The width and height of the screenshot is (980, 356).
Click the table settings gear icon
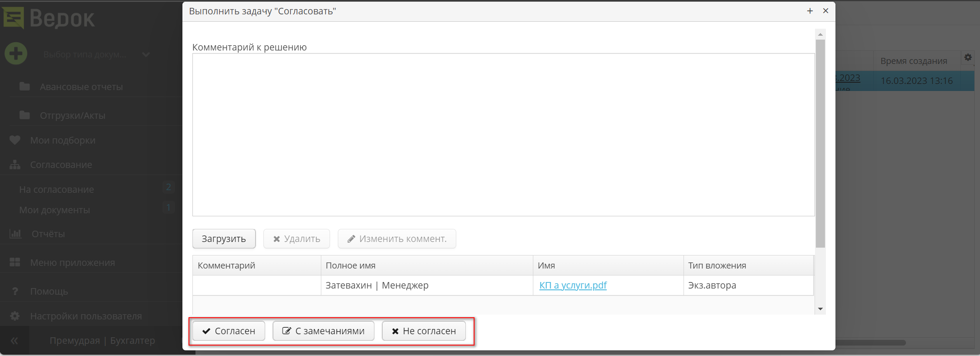[968, 57]
